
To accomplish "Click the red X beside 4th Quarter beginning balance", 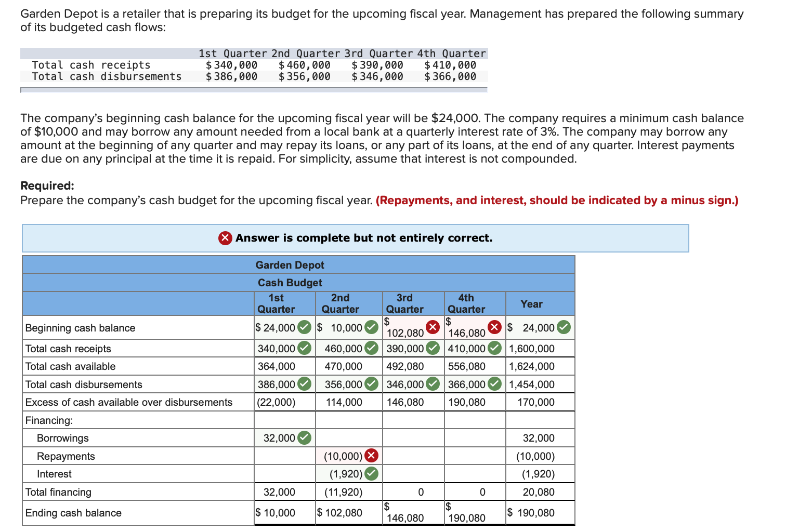I will 494,327.
